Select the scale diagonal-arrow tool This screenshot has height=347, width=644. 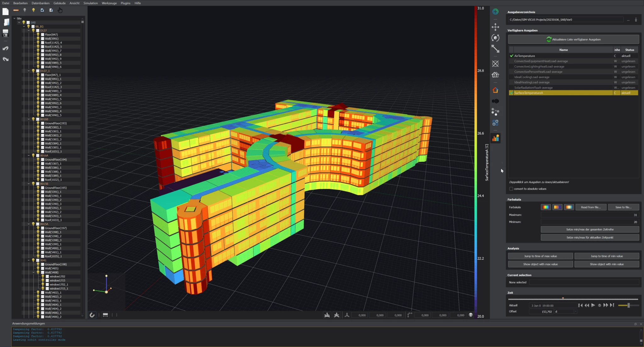495,49
